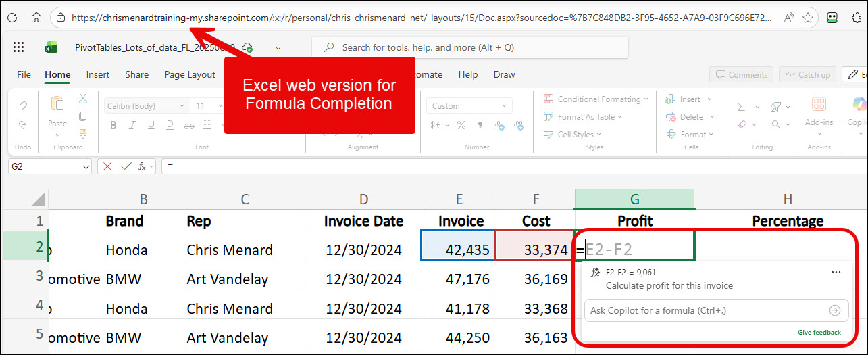Viewport: 868px width, 355px height.
Task: Toggle Italic formatting
Action: (132, 125)
